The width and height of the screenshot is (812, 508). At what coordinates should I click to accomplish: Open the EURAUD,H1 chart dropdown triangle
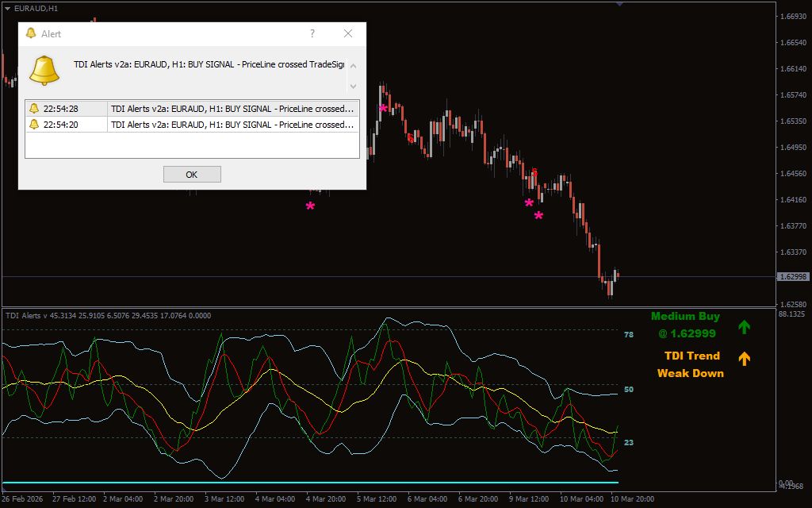pyautogui.click(x=7, y=8)
